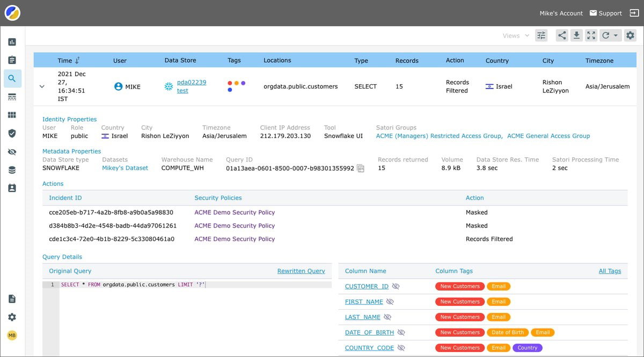Click the Satori logo in header
This screenshot has height=357, width=644.
[12, 12]
